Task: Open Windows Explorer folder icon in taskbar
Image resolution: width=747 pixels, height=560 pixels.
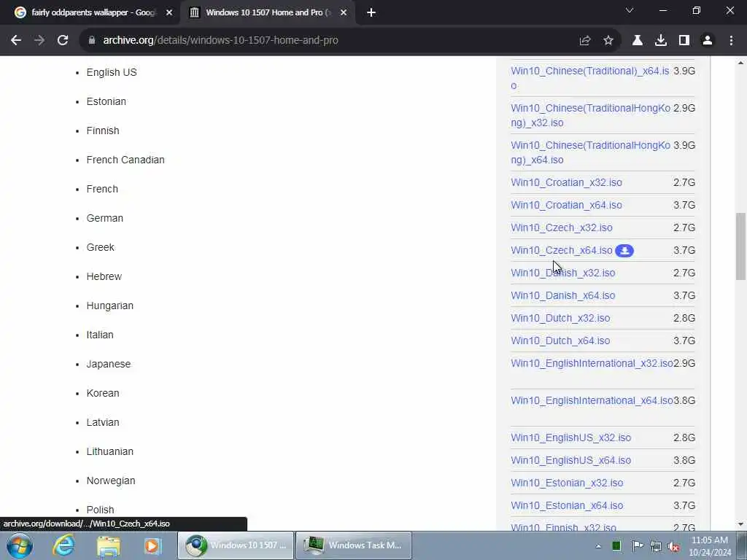Action: (x=109, y=545)
